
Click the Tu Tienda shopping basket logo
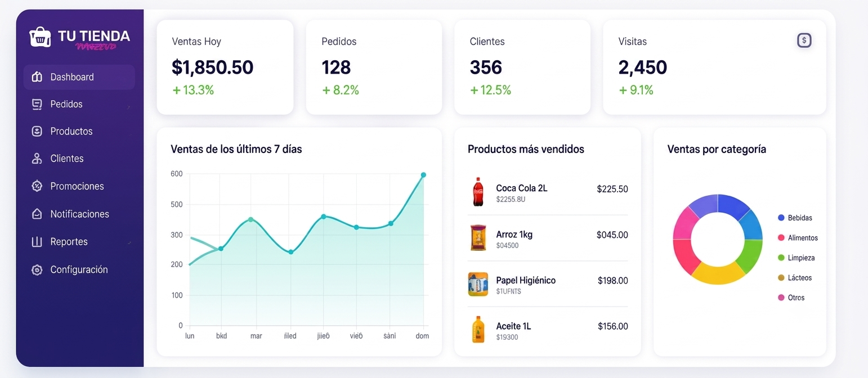coord(40,37)
